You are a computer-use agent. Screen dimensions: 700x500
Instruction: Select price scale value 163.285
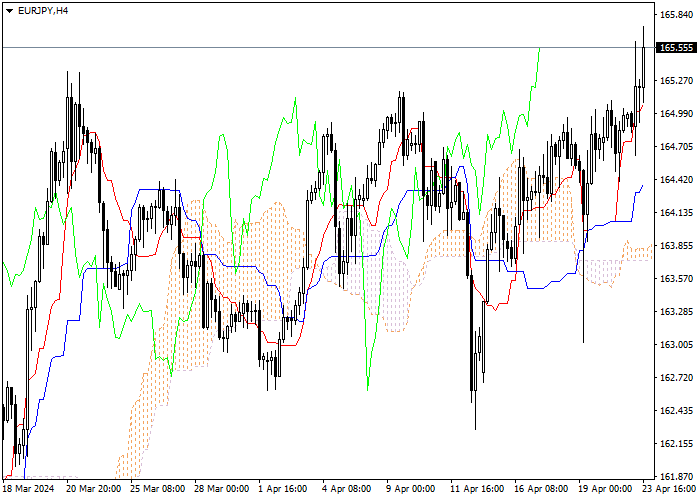[x=676, y=311]
